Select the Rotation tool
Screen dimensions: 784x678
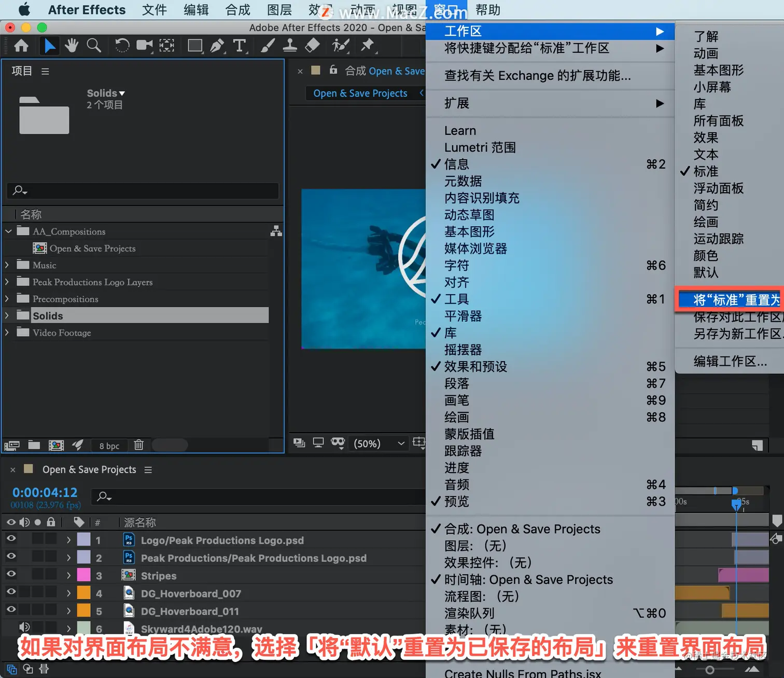coord(122,46)
